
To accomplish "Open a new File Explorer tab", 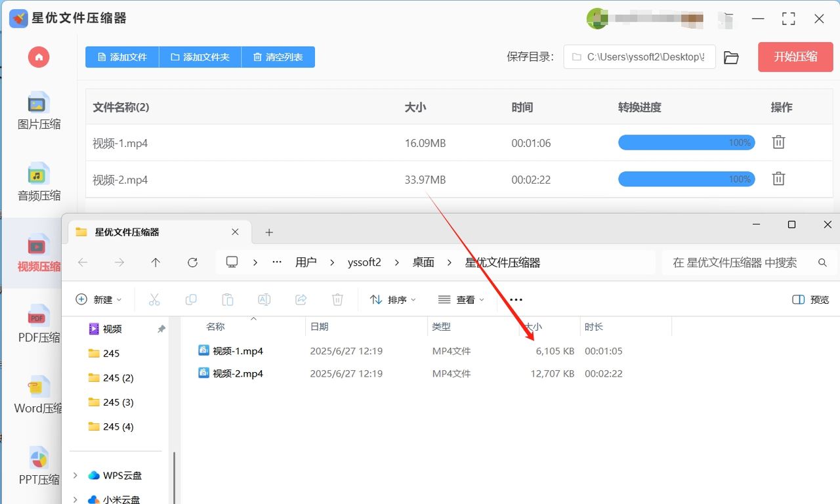I will pyautogui.click(x=268, y=232).
